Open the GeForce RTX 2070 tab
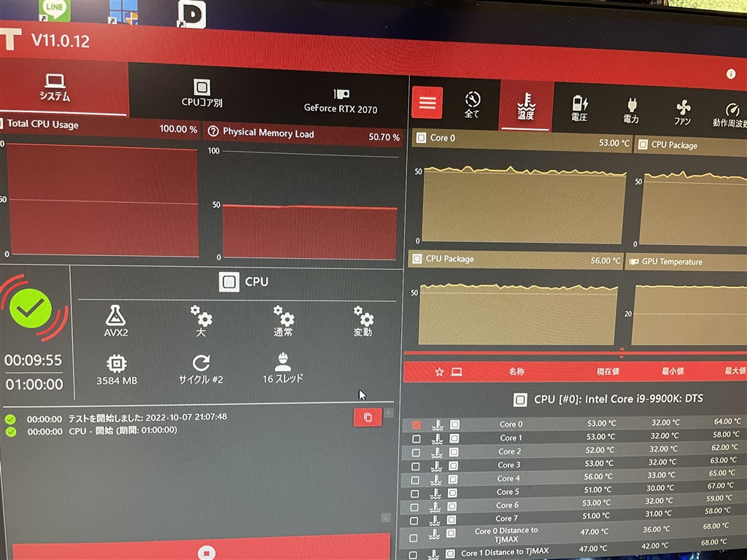 coord(341,101)
